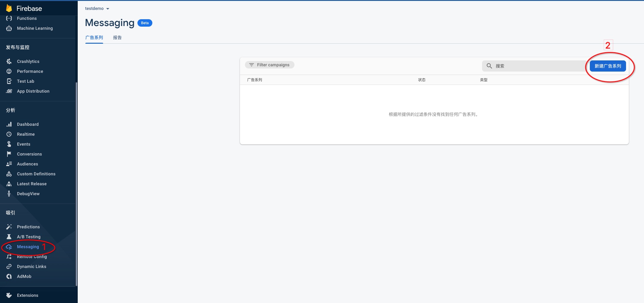Screen dimensions: 644x303
Task: Click the 类型 column header
Action: 484,80
